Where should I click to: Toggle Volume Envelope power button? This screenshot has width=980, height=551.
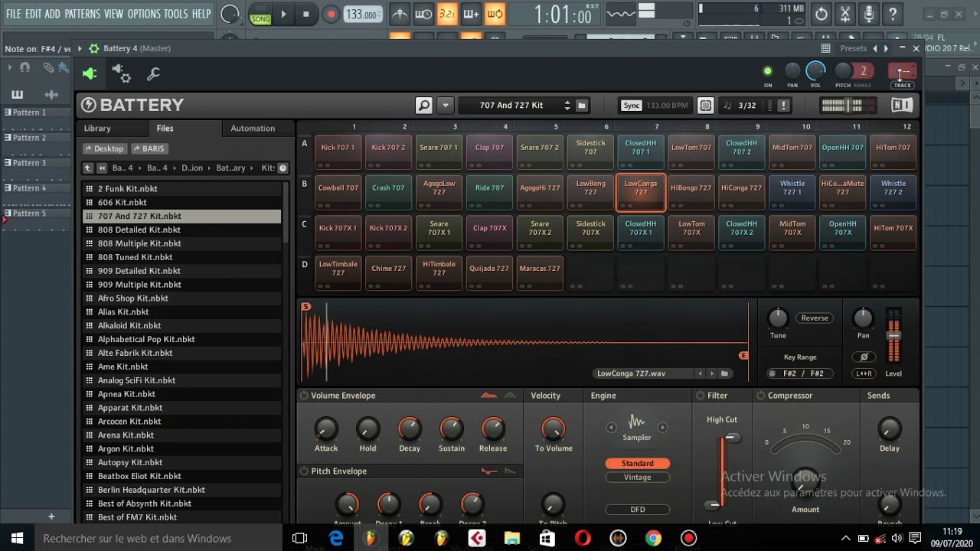pos(304,396)
